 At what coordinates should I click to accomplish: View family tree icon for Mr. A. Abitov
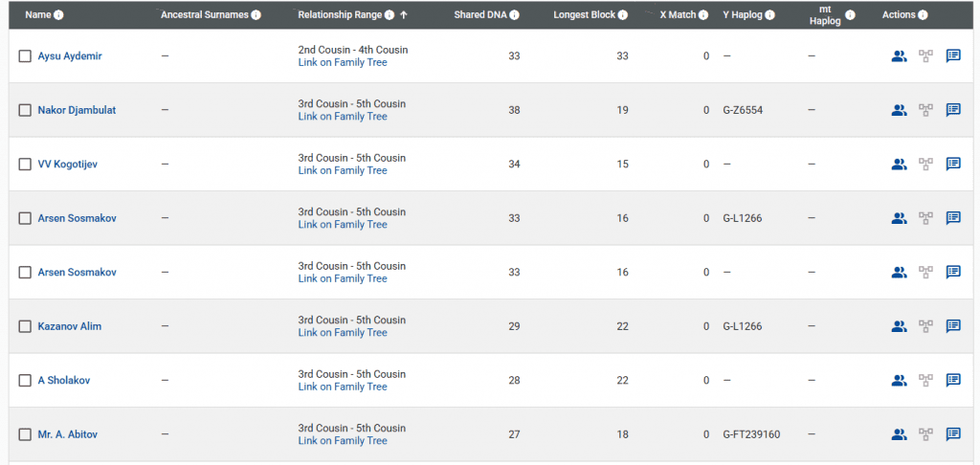(x=925, y=434)
